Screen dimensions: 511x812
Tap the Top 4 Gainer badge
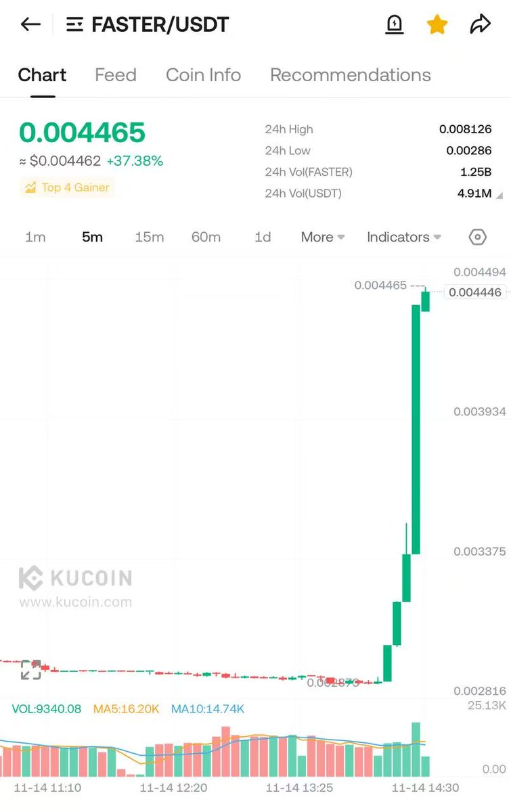click(x=67, y=187)
